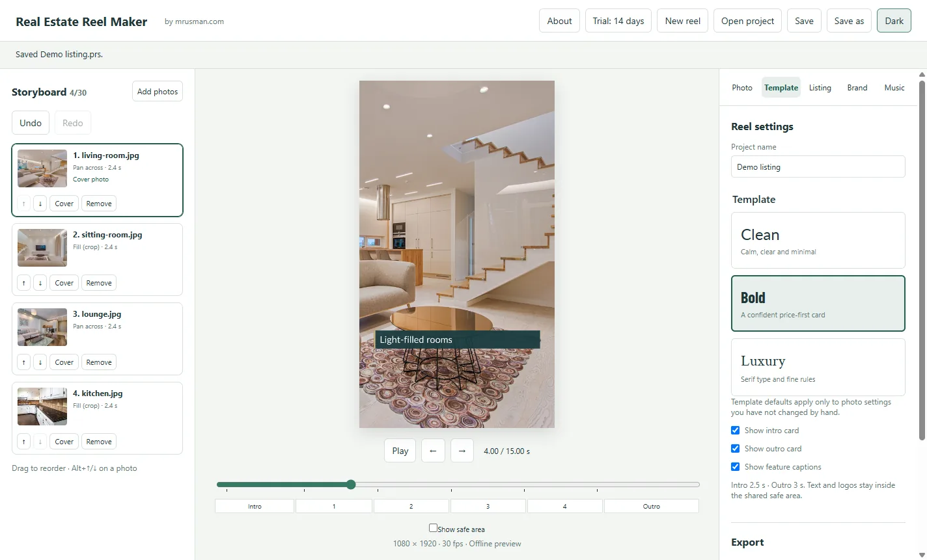Choose the Luxury template card
Screen dimensions: 927x560
click(x=818, y=367)
